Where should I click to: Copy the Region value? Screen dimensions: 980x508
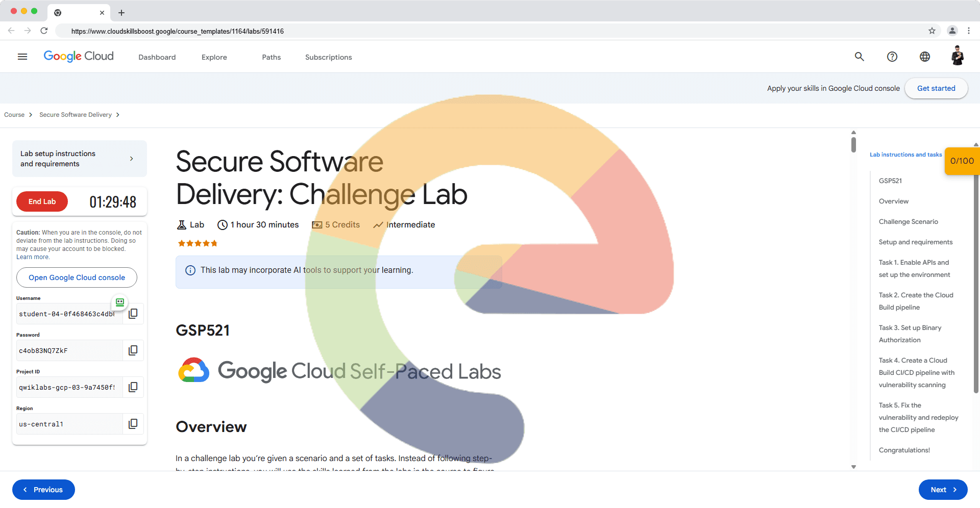tap(133, 424)
